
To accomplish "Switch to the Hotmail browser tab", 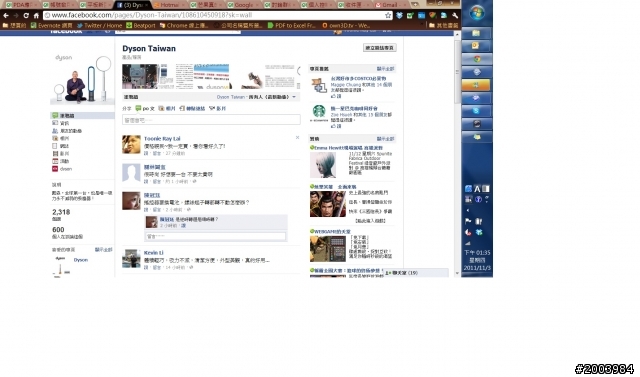I will [169, 5].
